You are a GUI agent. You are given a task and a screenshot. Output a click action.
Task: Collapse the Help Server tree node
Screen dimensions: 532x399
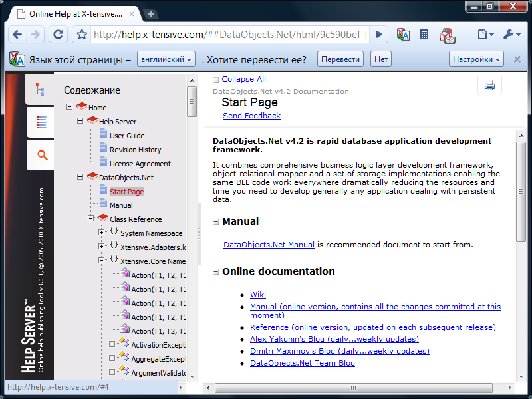click(80, 121)
